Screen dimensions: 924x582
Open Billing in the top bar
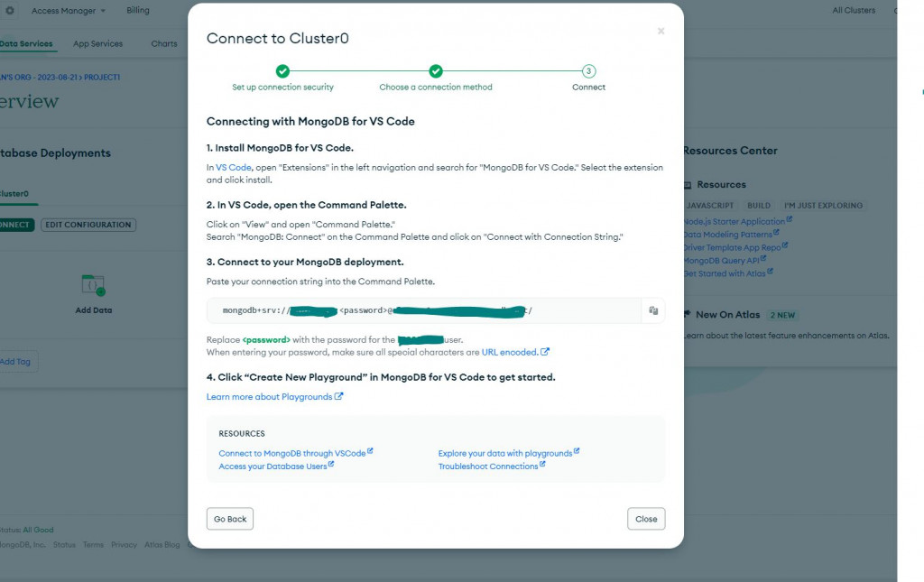pos(138,10)
